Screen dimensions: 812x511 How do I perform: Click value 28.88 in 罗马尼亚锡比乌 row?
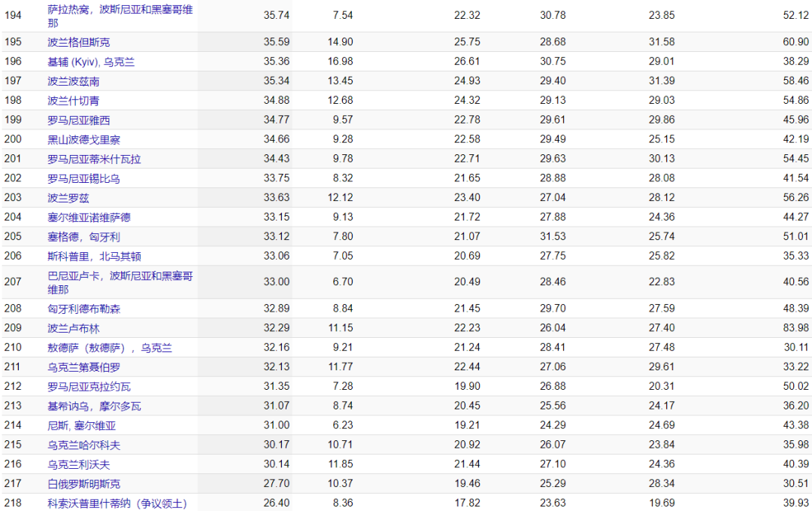tap(553, 178)
